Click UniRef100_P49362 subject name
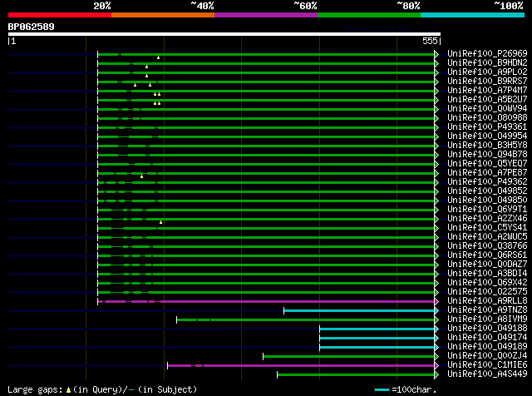Screen dimensions: 532x396 pyautogui.click(x=487, y=182)
